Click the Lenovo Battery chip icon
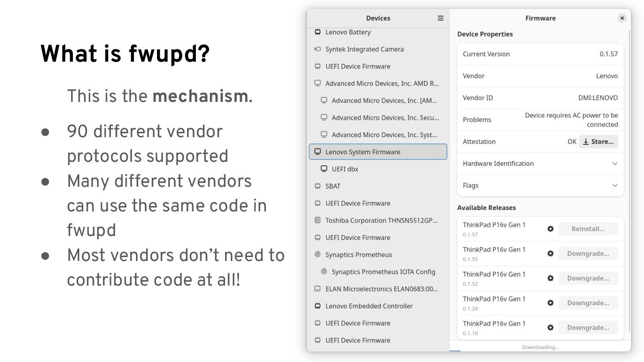 click(318, 32)
